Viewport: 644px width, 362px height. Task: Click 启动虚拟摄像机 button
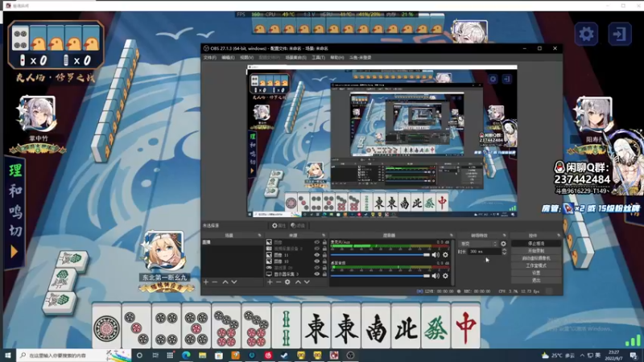536,258
